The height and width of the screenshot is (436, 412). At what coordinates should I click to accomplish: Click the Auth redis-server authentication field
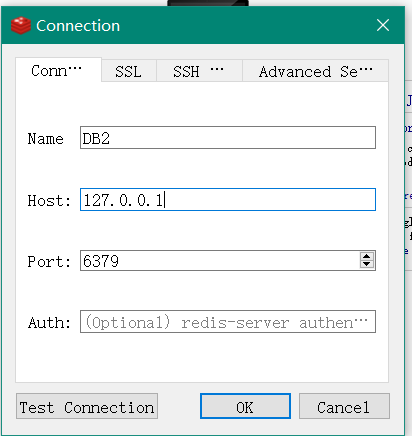228,322
